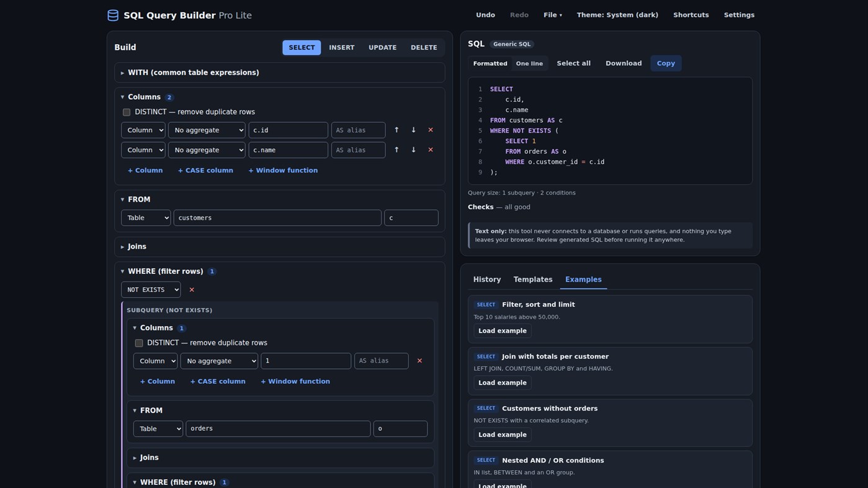Viewport: 868px width, 488px height.
Task: Remove subquery column with value 1
Action: (419, 361)
